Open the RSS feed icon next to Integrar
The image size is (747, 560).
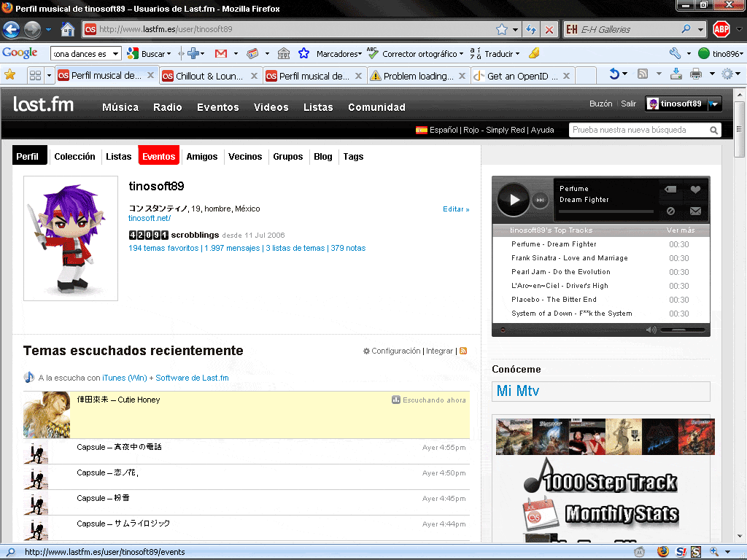[x=463, y=351]
